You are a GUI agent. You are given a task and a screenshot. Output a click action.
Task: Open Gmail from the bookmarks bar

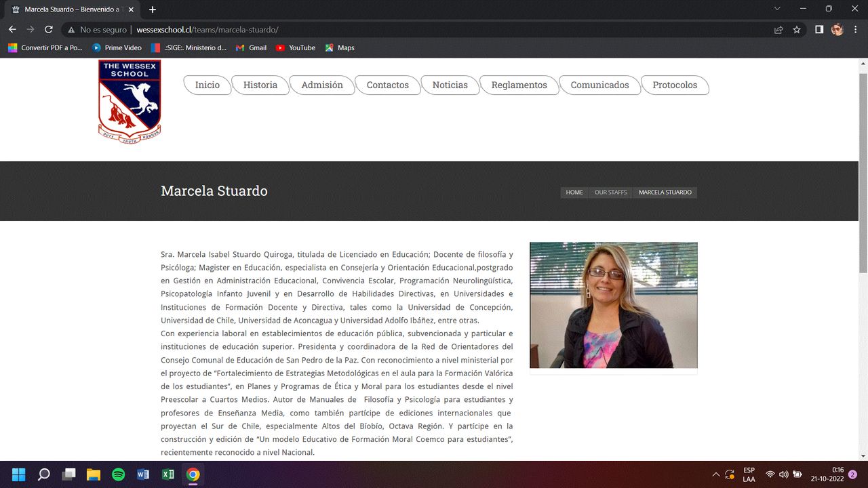pos(250,47)
